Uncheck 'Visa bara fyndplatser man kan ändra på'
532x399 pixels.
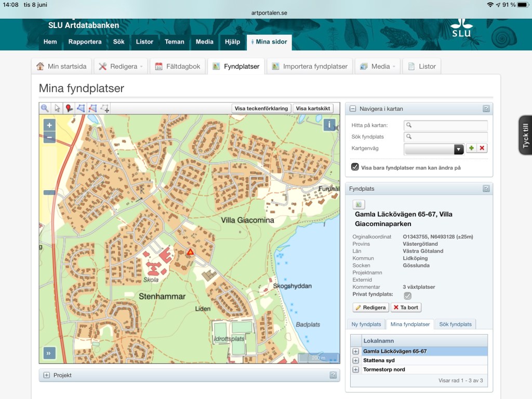355,167
